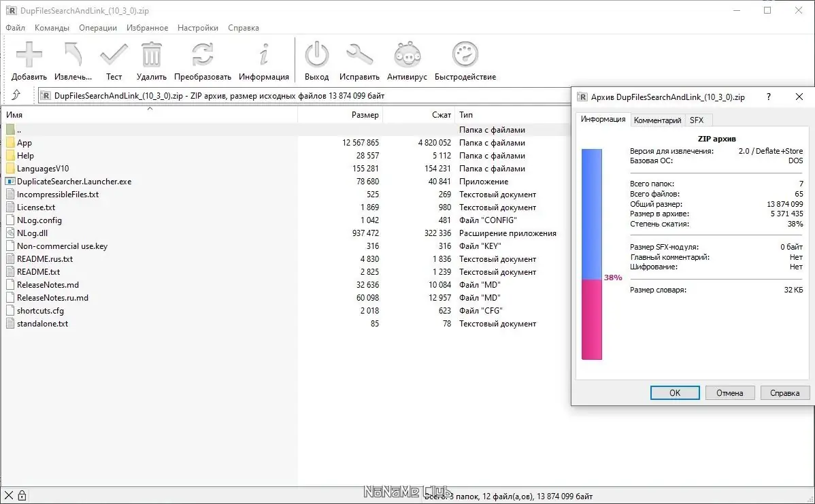This screenshot has height=504, width=815.
Task: Switch to the SFX tab
Action: [x=697, y=120]
